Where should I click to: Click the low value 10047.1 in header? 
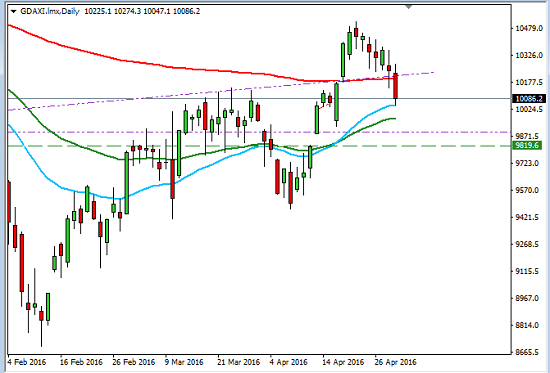157,11
